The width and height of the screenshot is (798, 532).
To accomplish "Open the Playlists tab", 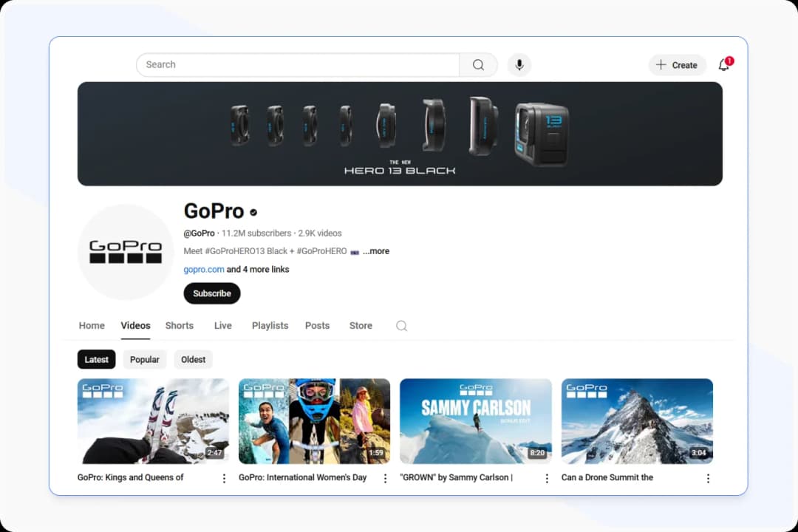I will pos(270,325).
